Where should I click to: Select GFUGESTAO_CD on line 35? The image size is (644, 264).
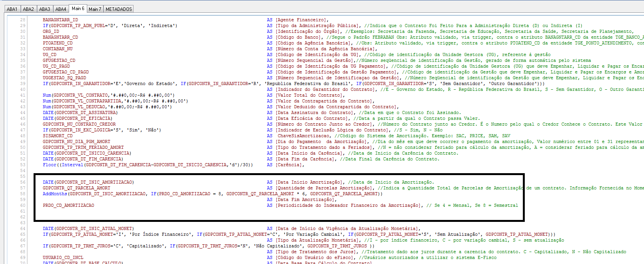pos(59,60)
